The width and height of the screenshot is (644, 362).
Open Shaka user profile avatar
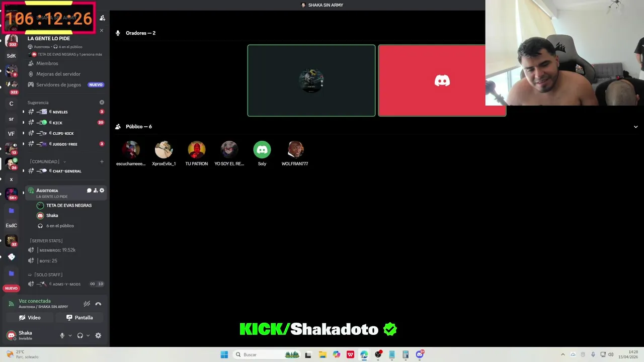(11, 335)
